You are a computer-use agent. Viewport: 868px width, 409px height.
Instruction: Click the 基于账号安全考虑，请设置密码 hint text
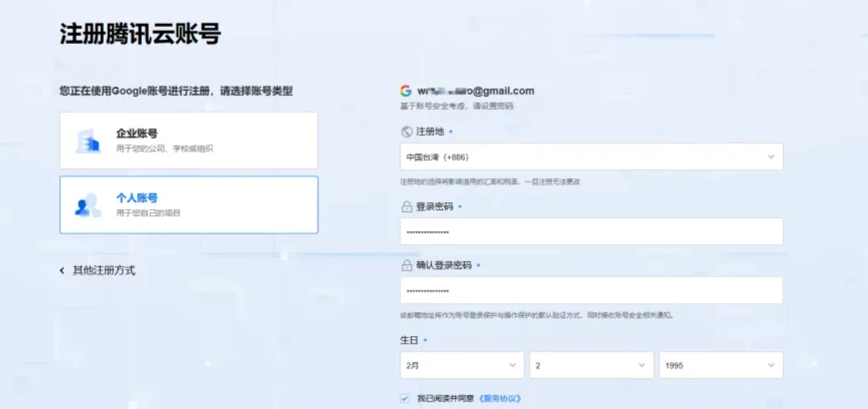tap(456, 105)
